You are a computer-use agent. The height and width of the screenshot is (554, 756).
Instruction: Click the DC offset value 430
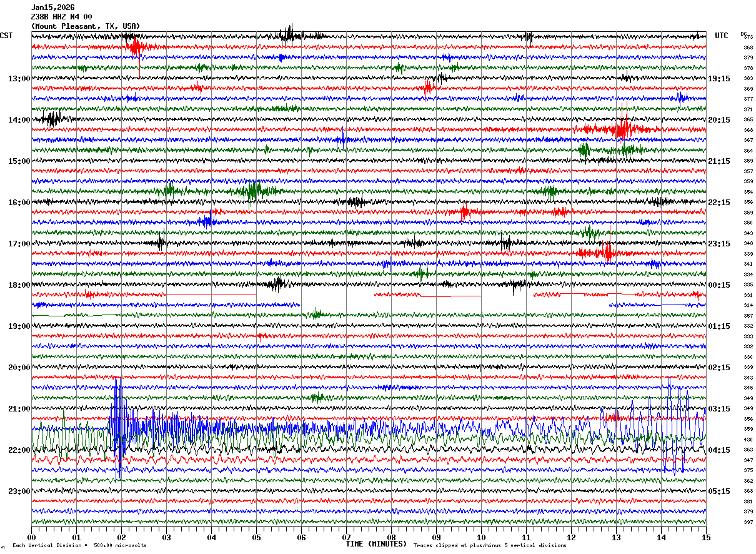[x=748, y=440]
